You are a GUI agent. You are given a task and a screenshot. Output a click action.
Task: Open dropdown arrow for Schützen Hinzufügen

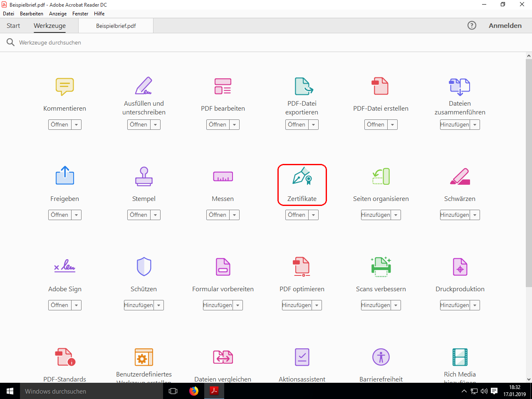click(x=158, y=305)
